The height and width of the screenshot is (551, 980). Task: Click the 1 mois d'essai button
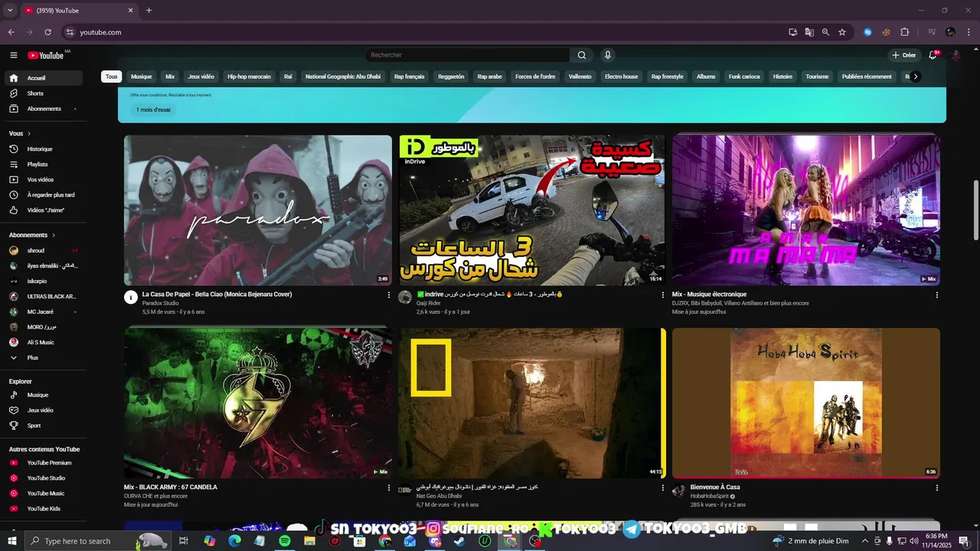coord(153,109)
